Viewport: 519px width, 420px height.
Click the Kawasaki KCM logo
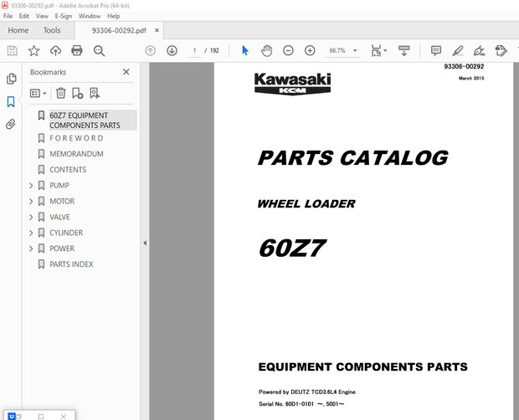pyautogui.click(x=293, y=84)
